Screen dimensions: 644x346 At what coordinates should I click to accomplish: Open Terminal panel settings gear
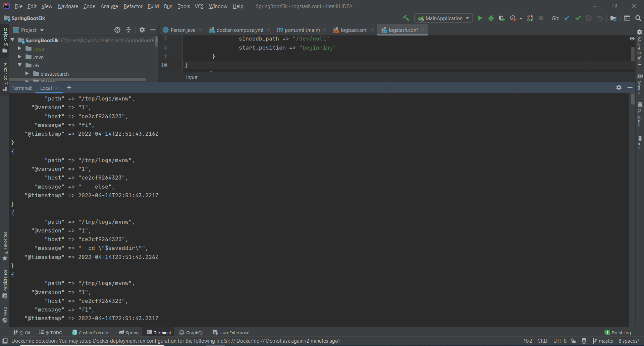tap(619, 87)
